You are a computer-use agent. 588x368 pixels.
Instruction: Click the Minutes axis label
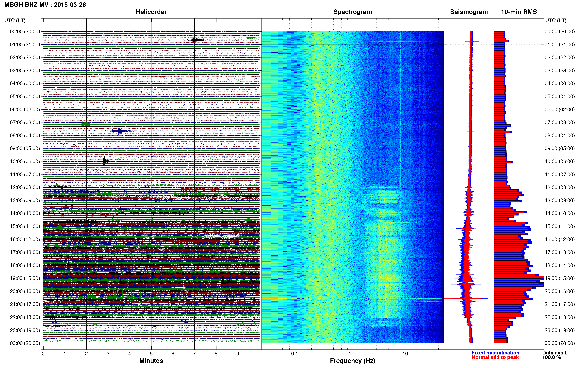[x=151, y=361]
